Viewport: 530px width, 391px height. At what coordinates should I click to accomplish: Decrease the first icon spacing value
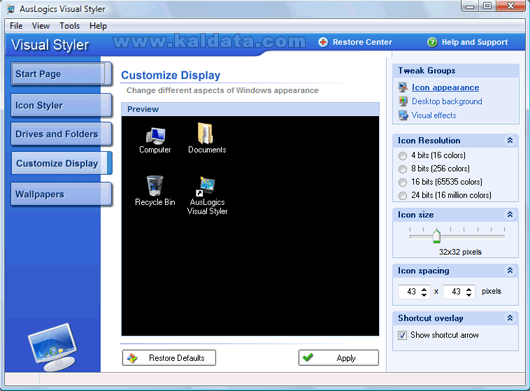click(x=424, y=295)
